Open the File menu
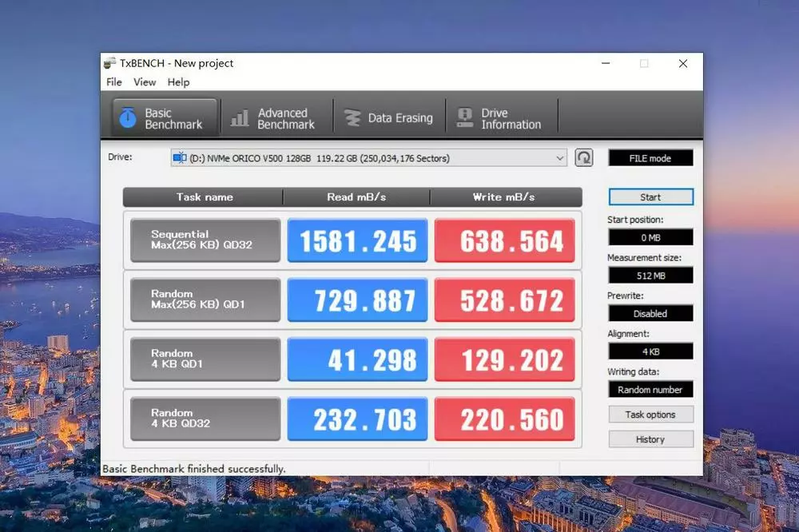Viewport: 799px width, 532px height. coord(114,82)
